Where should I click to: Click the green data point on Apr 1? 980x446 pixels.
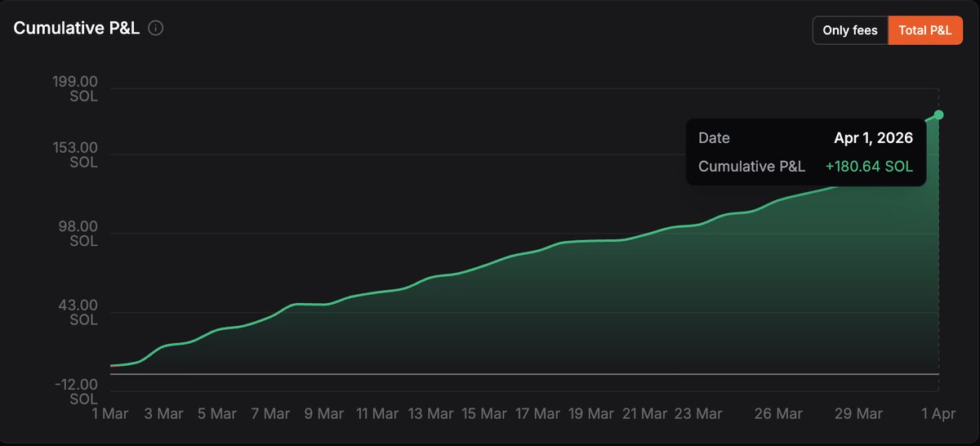click(939, 114)
